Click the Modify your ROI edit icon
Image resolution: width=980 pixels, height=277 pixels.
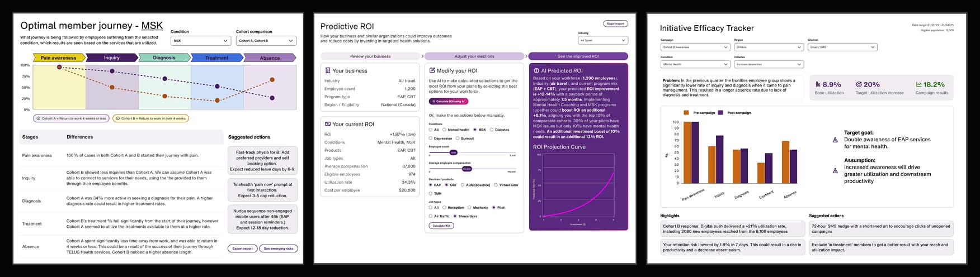coord(431,71)
